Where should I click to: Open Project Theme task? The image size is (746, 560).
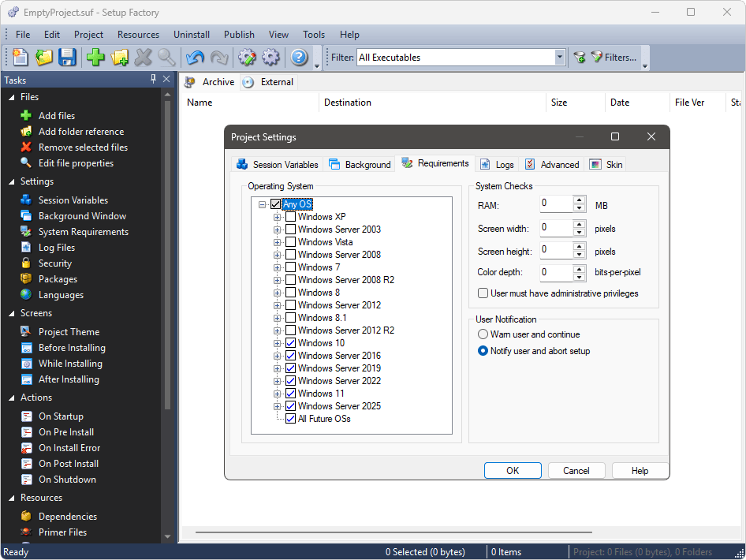pyautogui.click(x=69, y=331)
